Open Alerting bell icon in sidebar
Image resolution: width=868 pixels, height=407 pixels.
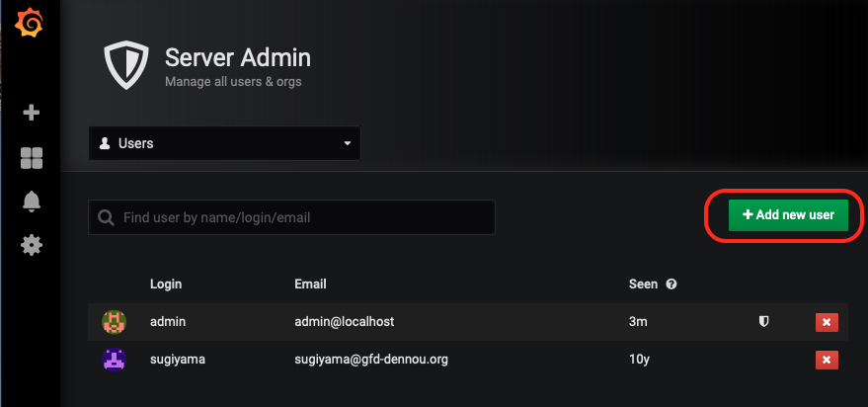(x=32, y=202)
